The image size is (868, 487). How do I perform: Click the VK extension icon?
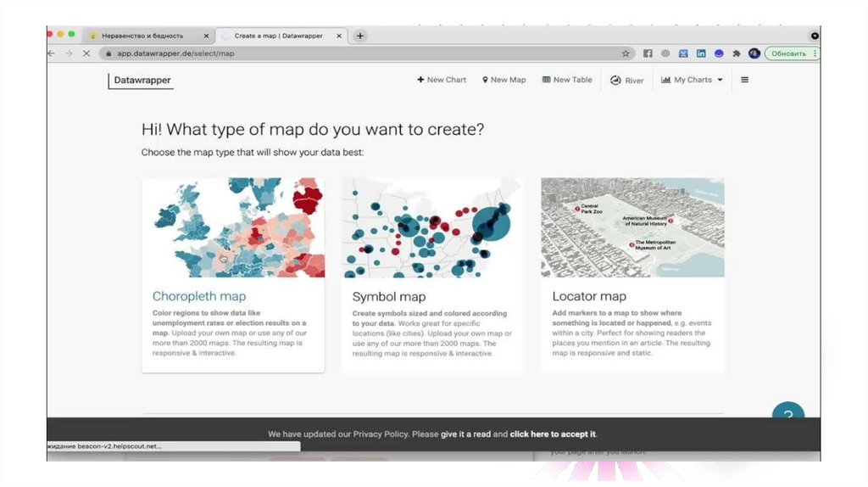coord(683,53)
